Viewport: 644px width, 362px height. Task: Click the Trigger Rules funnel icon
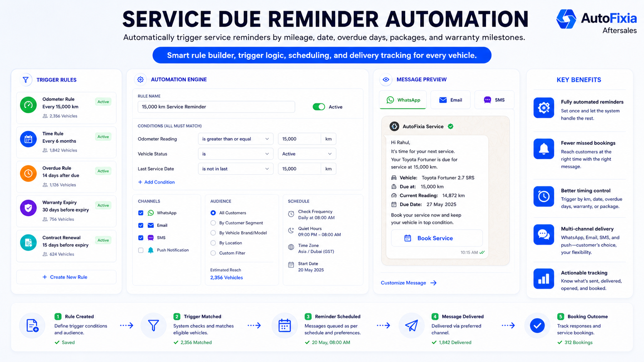(25, 80)
